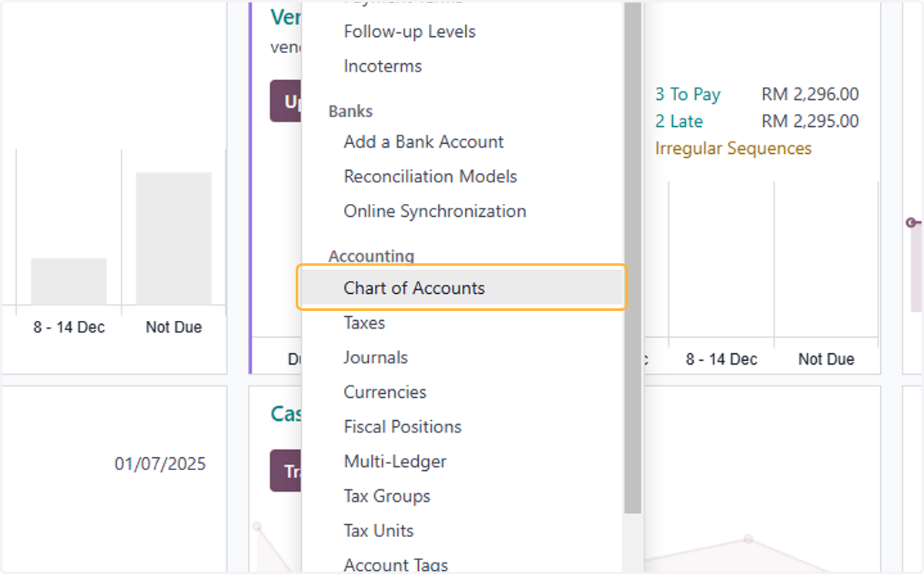Open Currencies settings entry
Image resolution: width=924 pixels, height=574 pixels.
[x=385, y=392]
